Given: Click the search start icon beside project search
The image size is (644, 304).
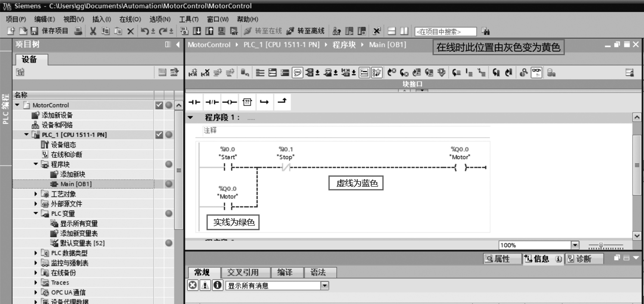Looking at the screenshot, I should pyautogui.click(x=486, y=32).
